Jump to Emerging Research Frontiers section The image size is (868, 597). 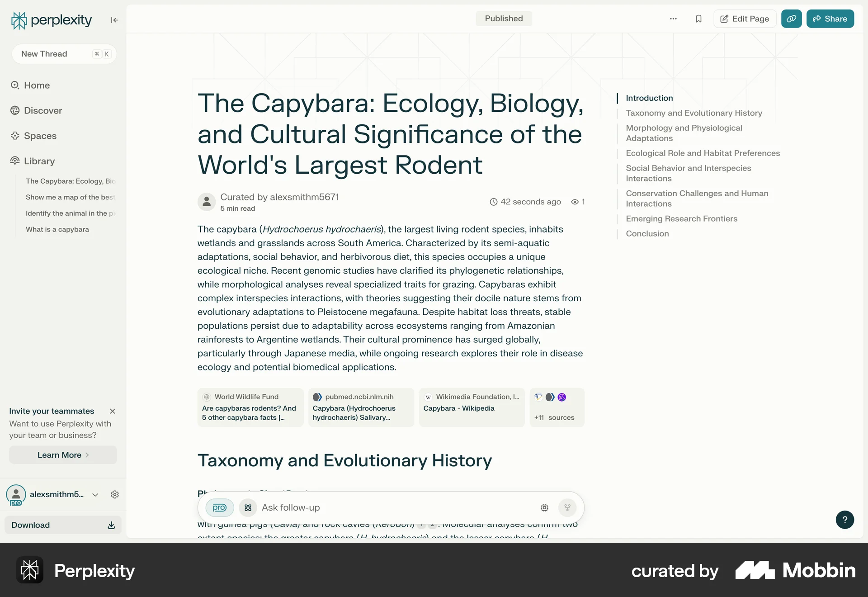point(681,218)
